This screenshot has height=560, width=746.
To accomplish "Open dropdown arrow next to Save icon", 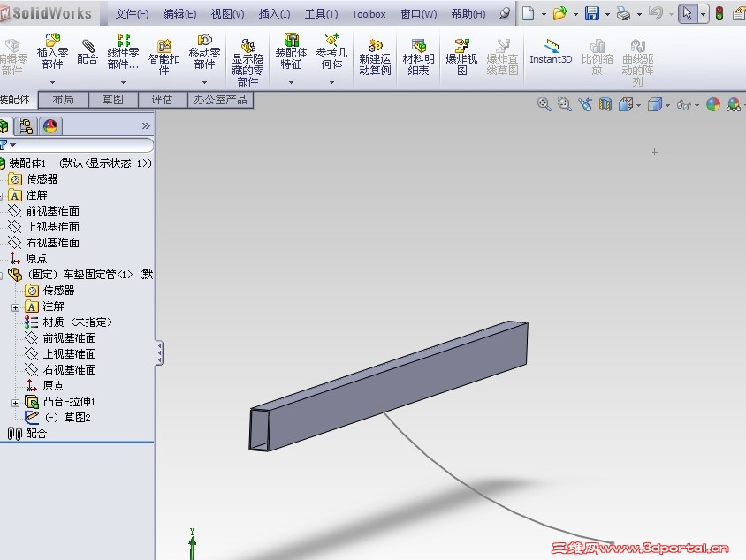I will pyautogui.click(x=607, y=14).
